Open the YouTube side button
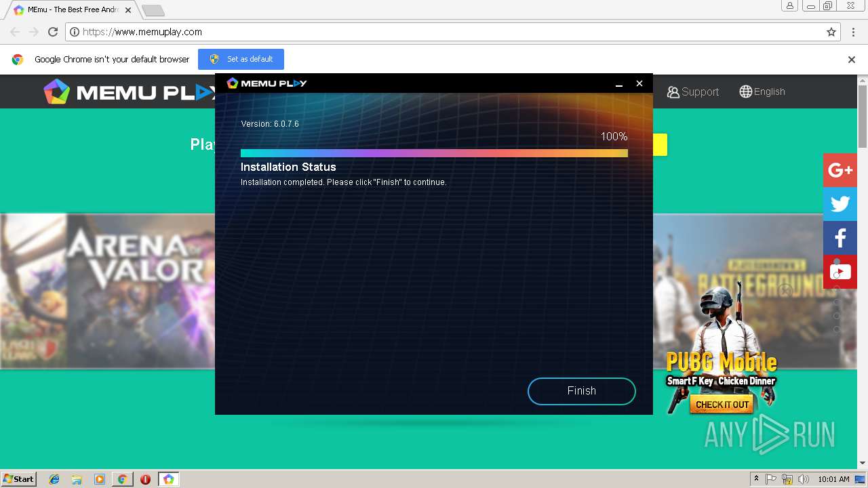 tap(840, 272)
